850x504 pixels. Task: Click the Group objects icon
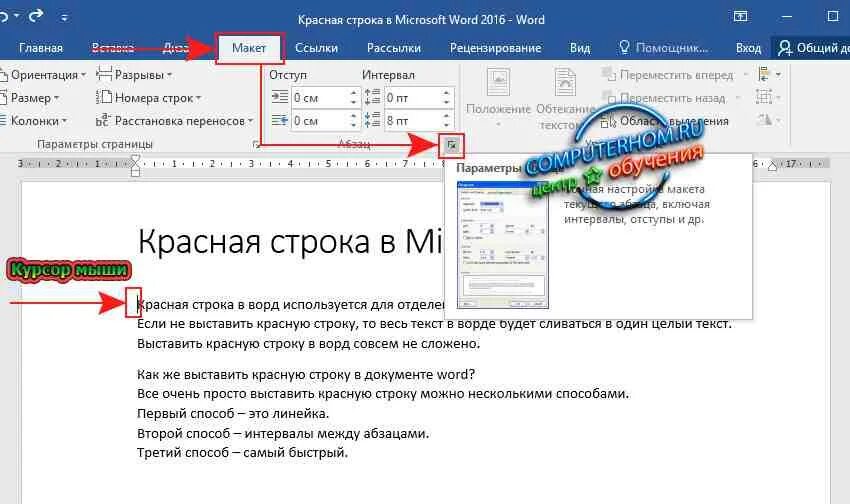(x=769, y=98)
